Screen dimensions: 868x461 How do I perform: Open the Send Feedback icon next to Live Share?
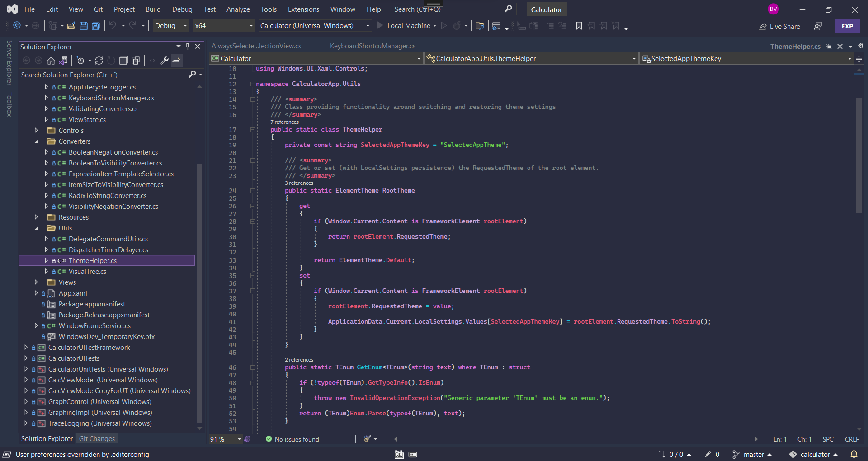tap(817, 26)
